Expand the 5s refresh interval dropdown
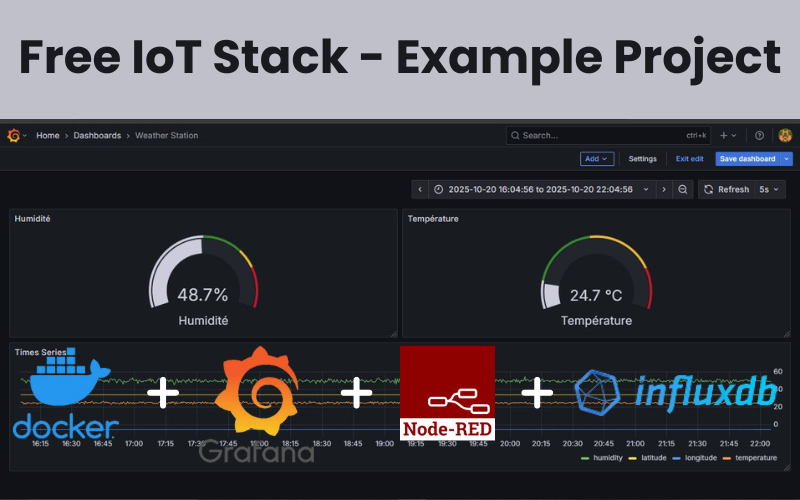The width and height of the screenshot is (800, 500). pos(770,189)
